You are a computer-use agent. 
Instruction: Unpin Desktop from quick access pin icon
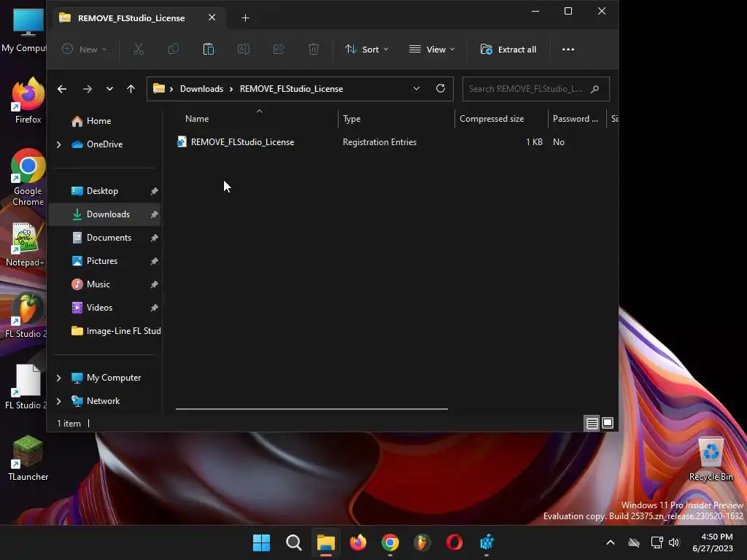click(155, 191)
